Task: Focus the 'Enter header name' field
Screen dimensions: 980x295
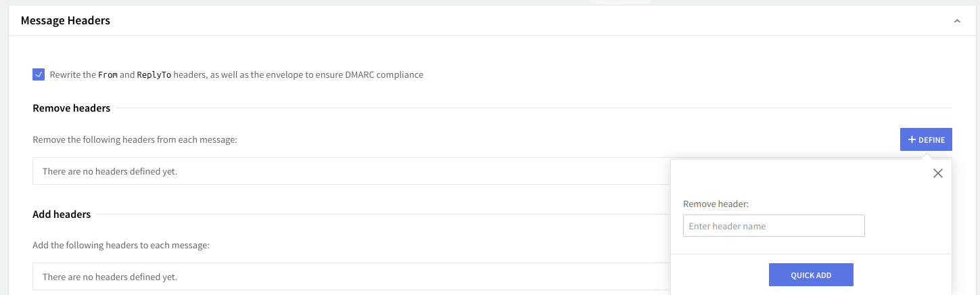Action: [x=774, y=226]
